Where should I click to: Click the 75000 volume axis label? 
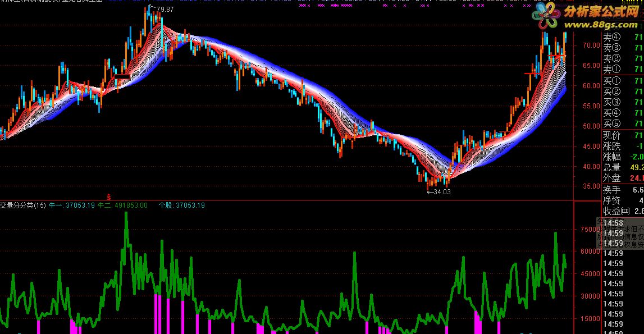pyautogui.click(x=591, y=229)
